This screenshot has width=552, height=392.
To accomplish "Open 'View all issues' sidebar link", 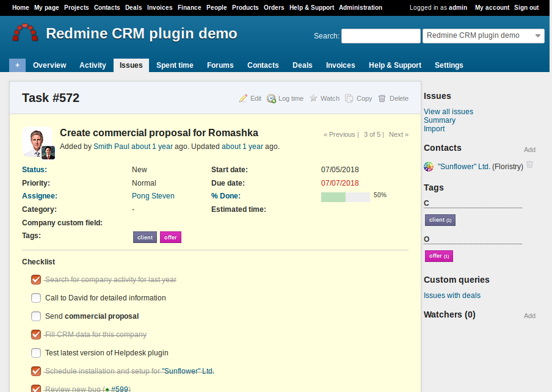I will [x=448, y=112].
